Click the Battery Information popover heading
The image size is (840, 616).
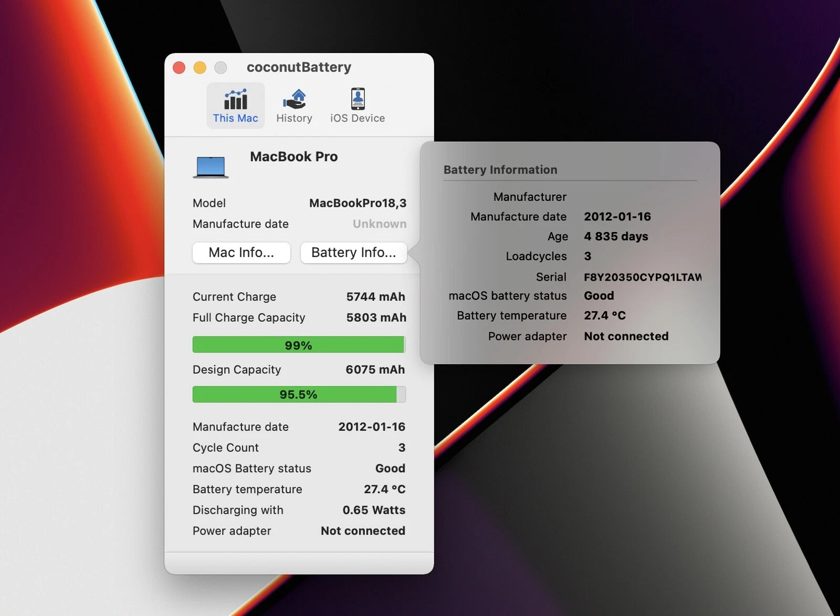click(500, 169)
